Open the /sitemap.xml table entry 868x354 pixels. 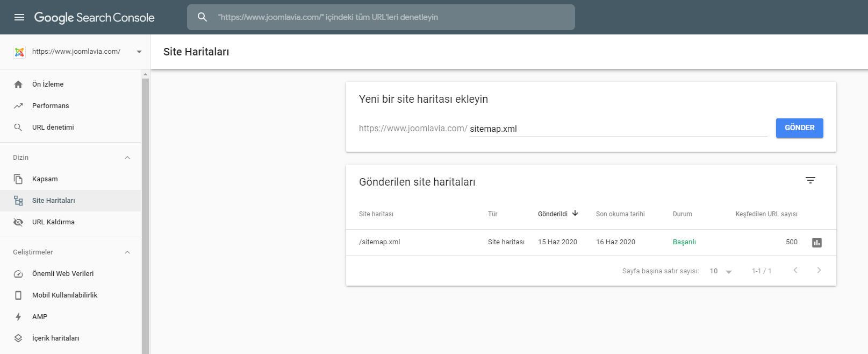[x=379, y=242]
